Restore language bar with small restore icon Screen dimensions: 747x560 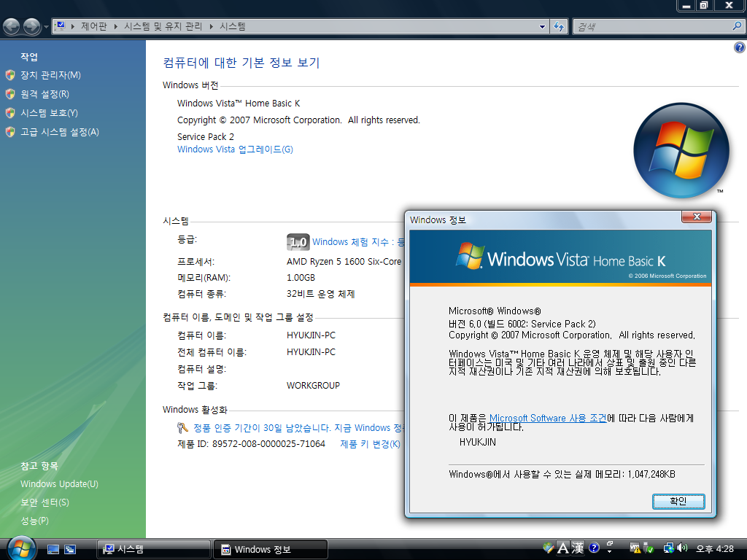click(x=609, y=543)
